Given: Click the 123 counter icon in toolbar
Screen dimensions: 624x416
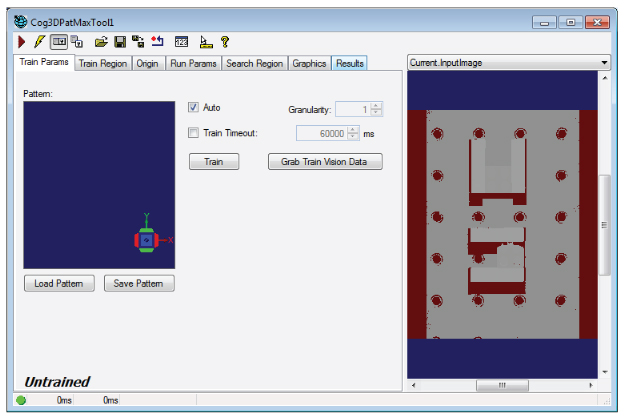Looking at the screenshot, I should tap(181, 42).
